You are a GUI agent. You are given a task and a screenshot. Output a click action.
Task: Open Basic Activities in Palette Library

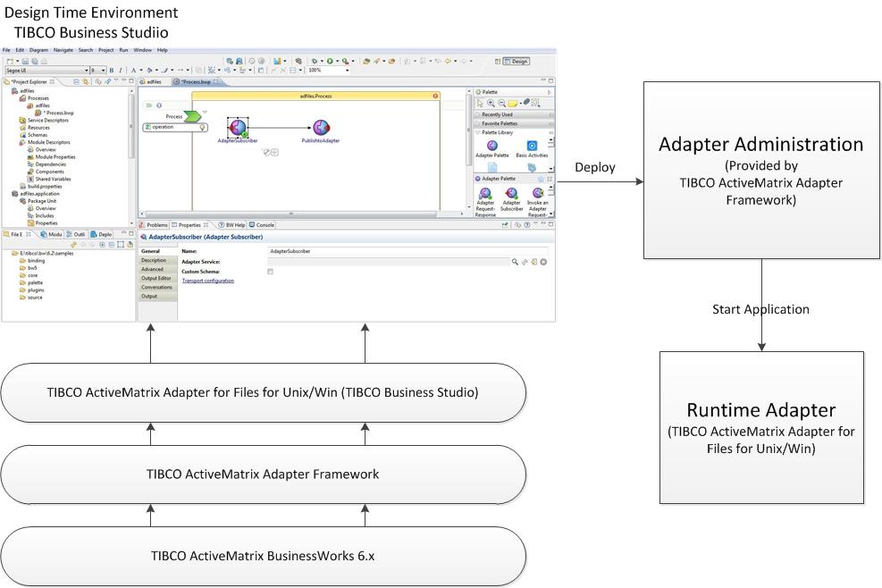coord(532,148)
